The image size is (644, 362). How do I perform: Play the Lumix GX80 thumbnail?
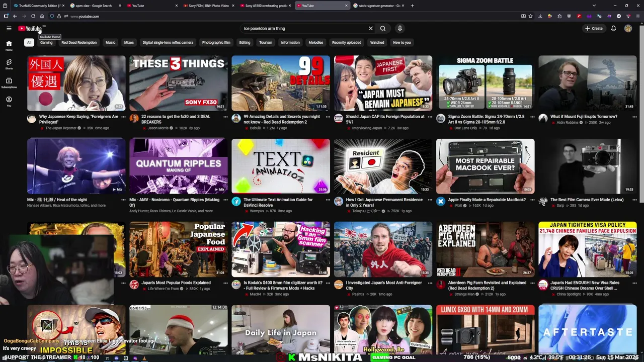[x=485, y=329]
